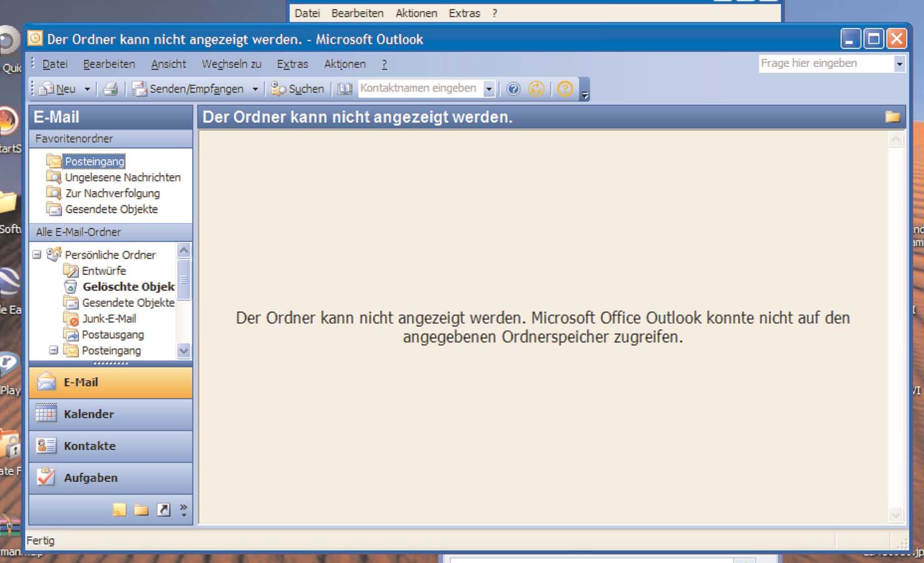The height and width of the screenshot is (563, 924).
Task: Collapse the Posteingang subtree in folder list
Action: 54,350
